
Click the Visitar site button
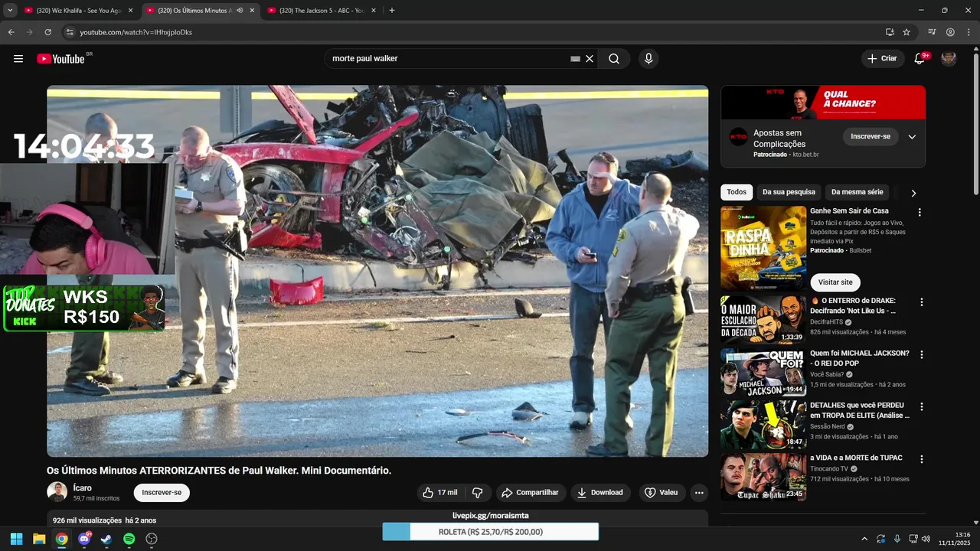pos(835,282)
